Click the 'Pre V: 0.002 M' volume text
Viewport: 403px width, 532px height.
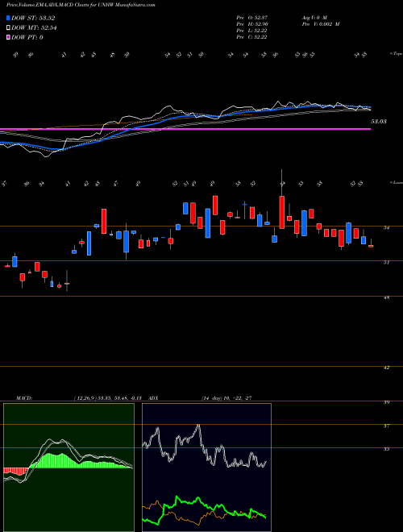[320, 24]
